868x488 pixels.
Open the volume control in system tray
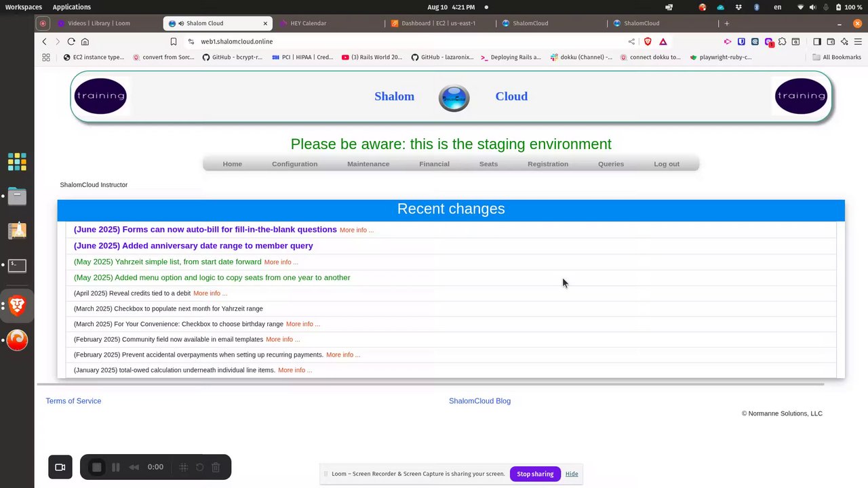812,7
